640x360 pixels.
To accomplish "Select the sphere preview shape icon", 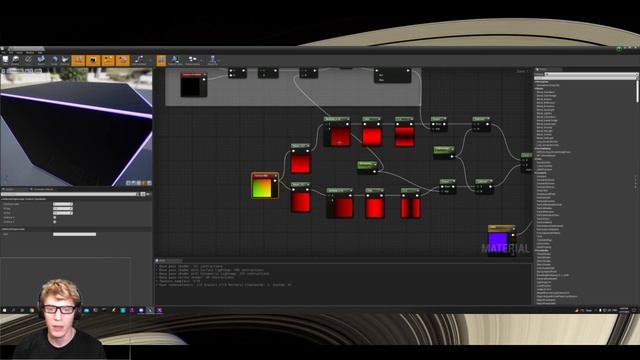I will 134,183.
